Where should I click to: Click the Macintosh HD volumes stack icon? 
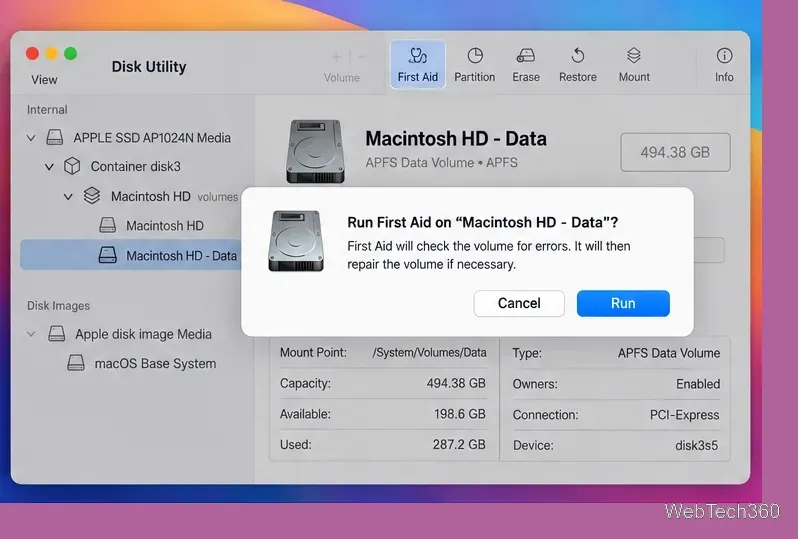pos(92,196)
